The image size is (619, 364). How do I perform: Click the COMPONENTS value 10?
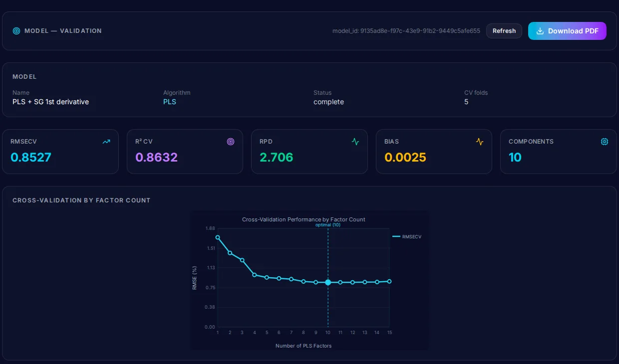515,158
